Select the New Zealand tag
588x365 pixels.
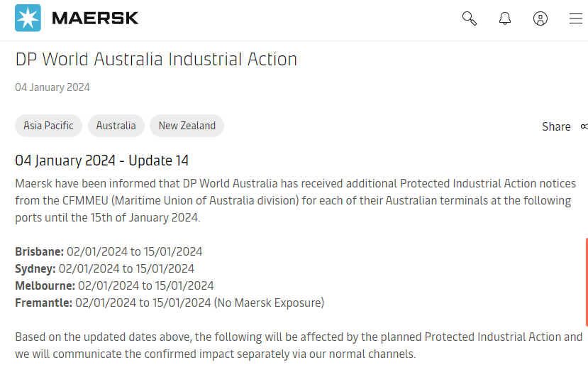coord(187,126)
